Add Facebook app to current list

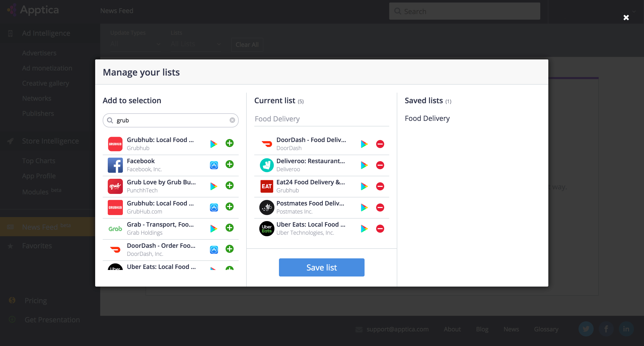click(x=229, y=164)
